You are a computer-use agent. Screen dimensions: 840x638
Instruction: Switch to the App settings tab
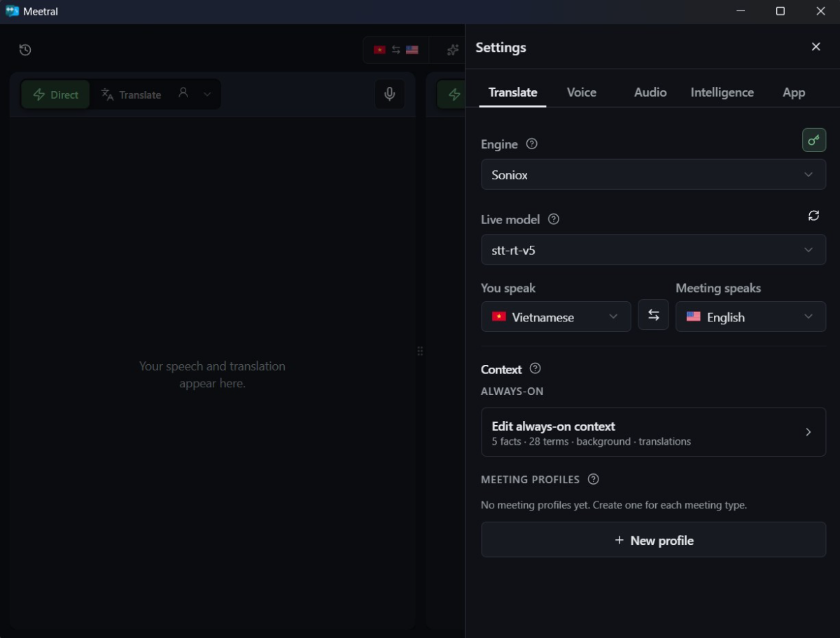[794, 92]
